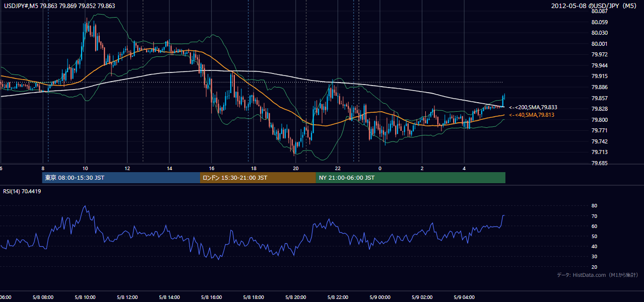Click price axis value 79.771

pos(600,130)
